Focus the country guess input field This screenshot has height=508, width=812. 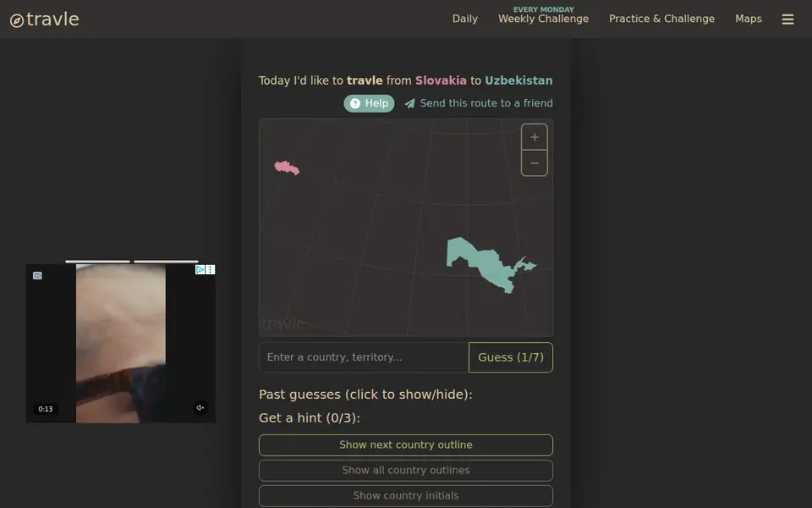(364, 357)
